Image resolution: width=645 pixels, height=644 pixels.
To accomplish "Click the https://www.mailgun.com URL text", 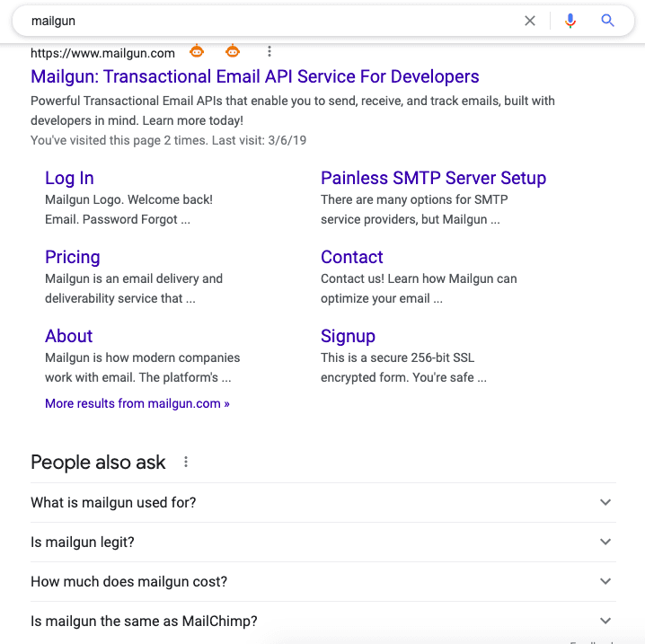I will click(x=102, y=53).
